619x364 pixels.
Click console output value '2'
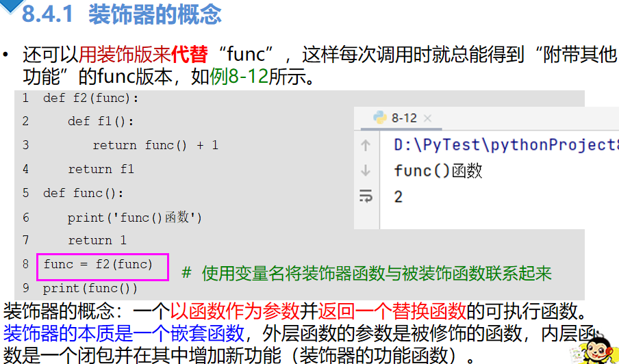[x=399, y=196]
